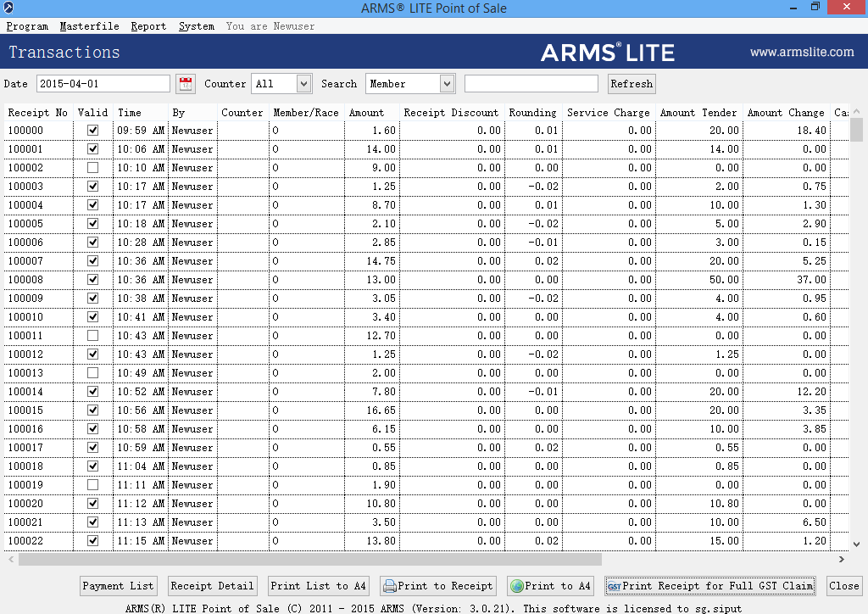Image resolution: width=868 pixels, height=614 pixels.
Task: Click the www.armslite.com link
Action: coord(802,52)
